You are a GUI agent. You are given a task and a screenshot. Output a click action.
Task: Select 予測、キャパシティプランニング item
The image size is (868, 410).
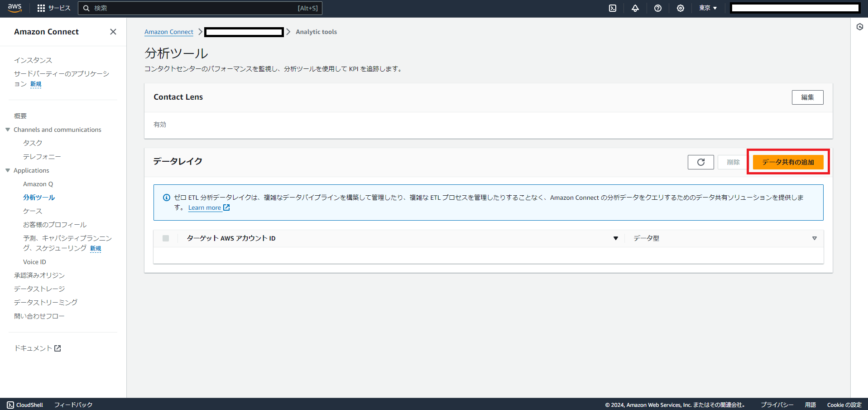(67, 243)
